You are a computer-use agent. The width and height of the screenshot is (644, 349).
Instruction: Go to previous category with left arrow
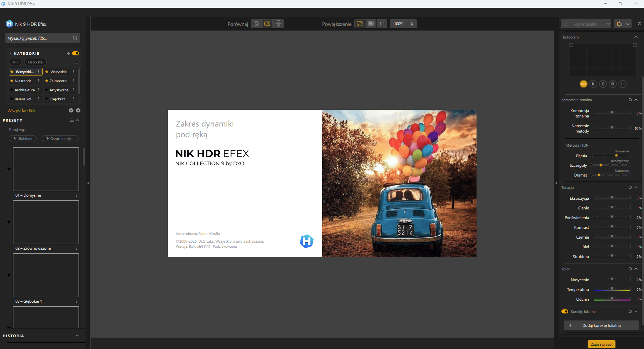coord(71,110)
